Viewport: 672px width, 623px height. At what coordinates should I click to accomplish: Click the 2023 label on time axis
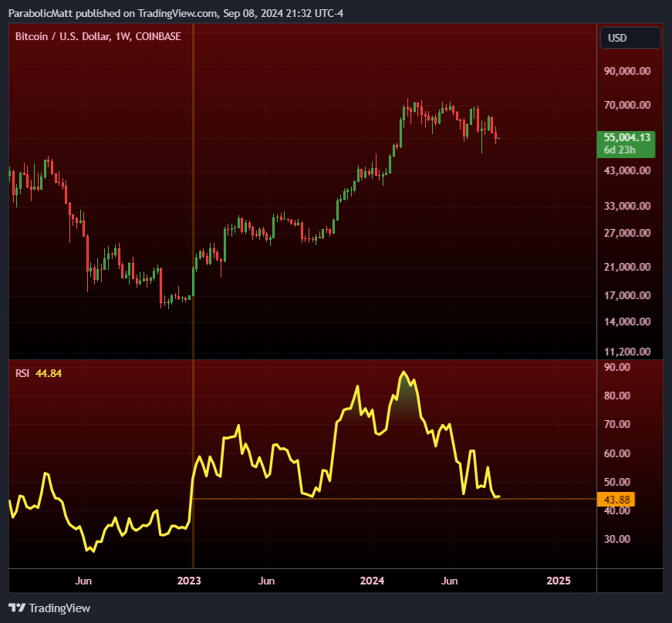[x=189, y=581]
